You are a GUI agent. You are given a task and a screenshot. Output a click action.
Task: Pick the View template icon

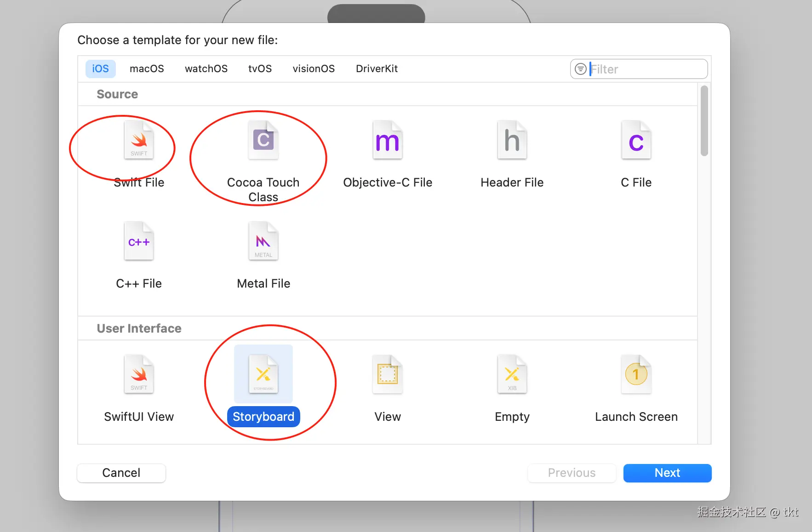coord(388,374)
